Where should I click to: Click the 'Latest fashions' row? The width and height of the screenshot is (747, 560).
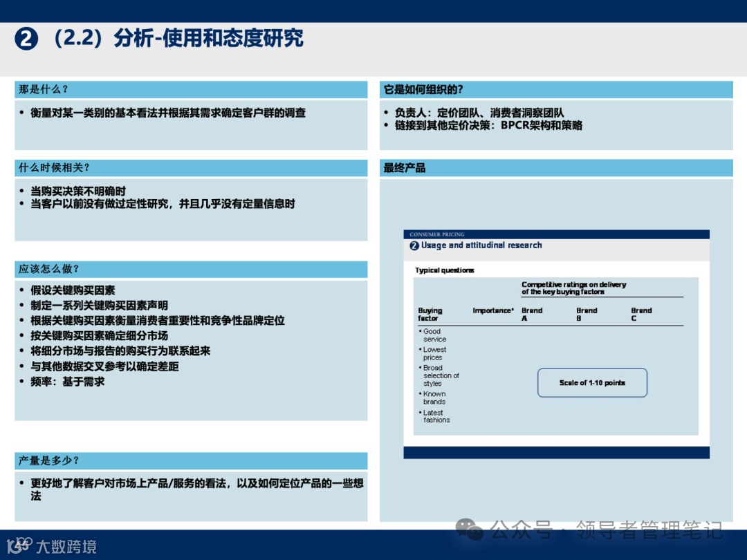pos(434,417)
